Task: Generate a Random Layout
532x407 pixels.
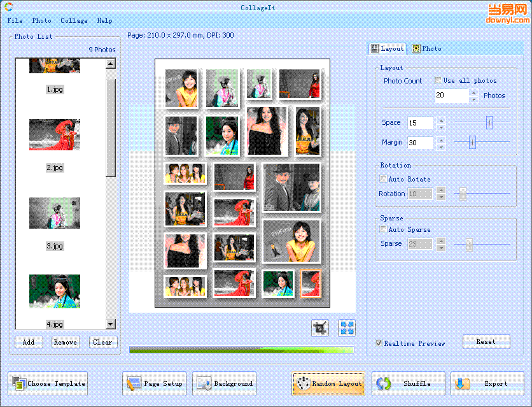Action: (x=328, y=383)
